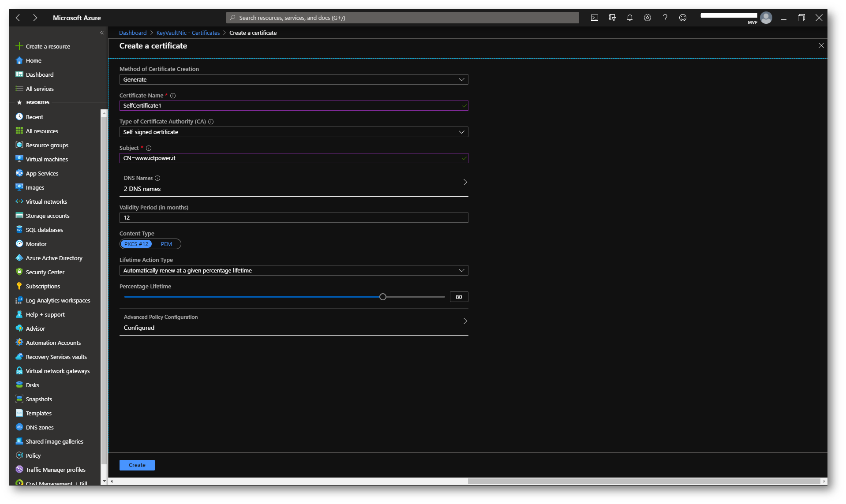
Task: Click the Certificate Name field
Action: click(294, 105)
